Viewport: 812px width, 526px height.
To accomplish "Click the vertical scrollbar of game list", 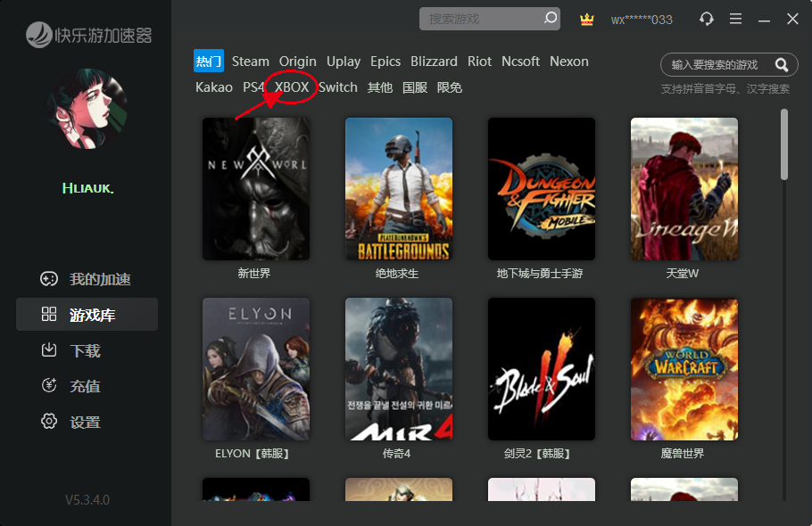I will 784,144.
